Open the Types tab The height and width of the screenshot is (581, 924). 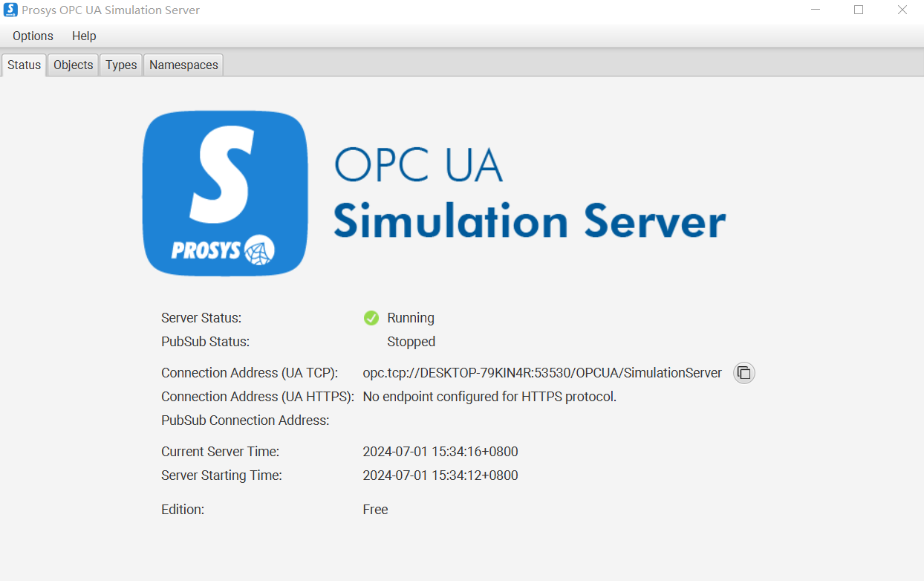coord(120,65)
